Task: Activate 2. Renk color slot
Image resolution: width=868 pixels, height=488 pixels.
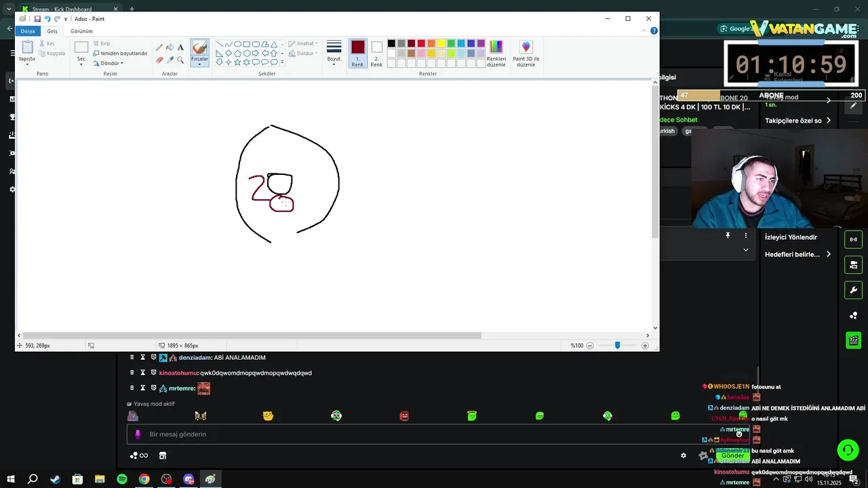Action: point(376,54)
